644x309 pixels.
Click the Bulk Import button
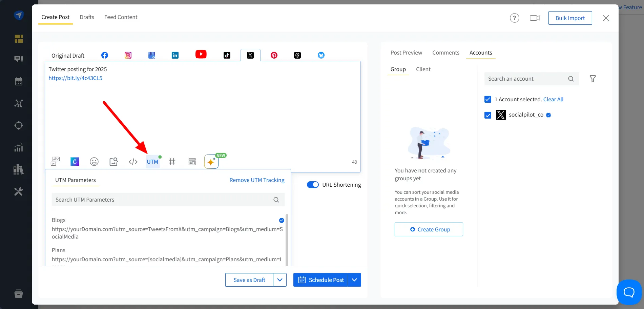pyautogui.click(x=570, y=18)
